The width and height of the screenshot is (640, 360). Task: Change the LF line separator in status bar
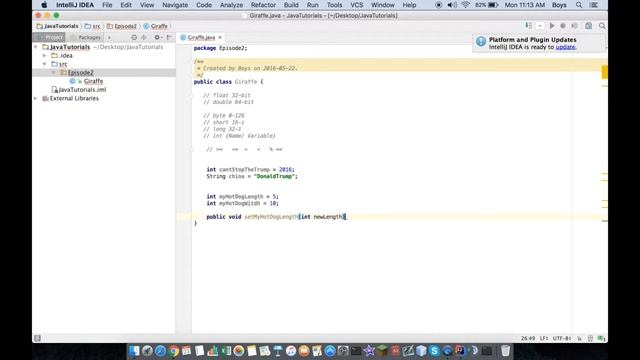[x=544, y=338]
